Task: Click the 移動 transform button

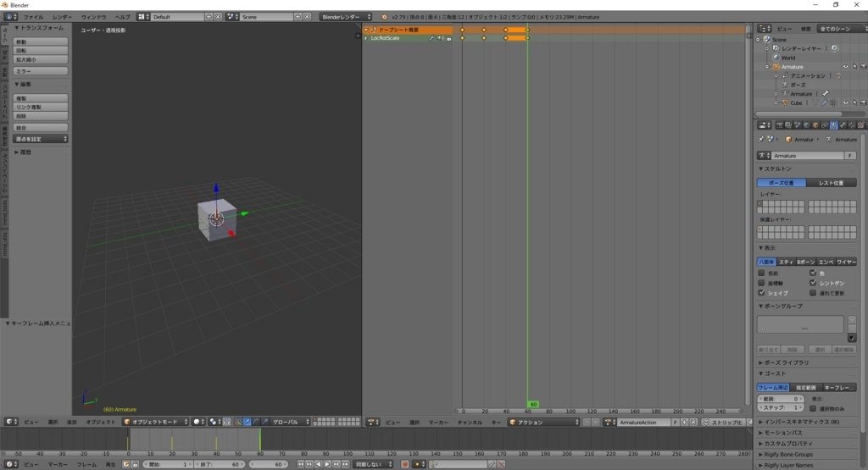Action: (41, 42)
